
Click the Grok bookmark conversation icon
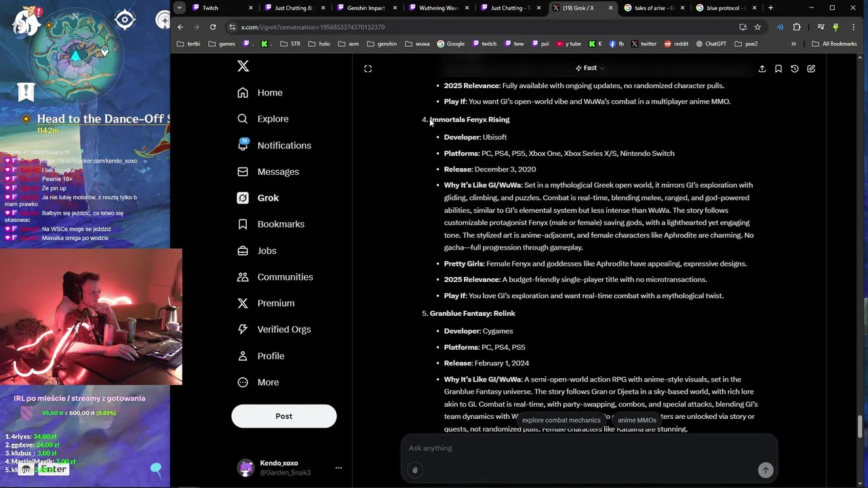[x=778, y=68]
